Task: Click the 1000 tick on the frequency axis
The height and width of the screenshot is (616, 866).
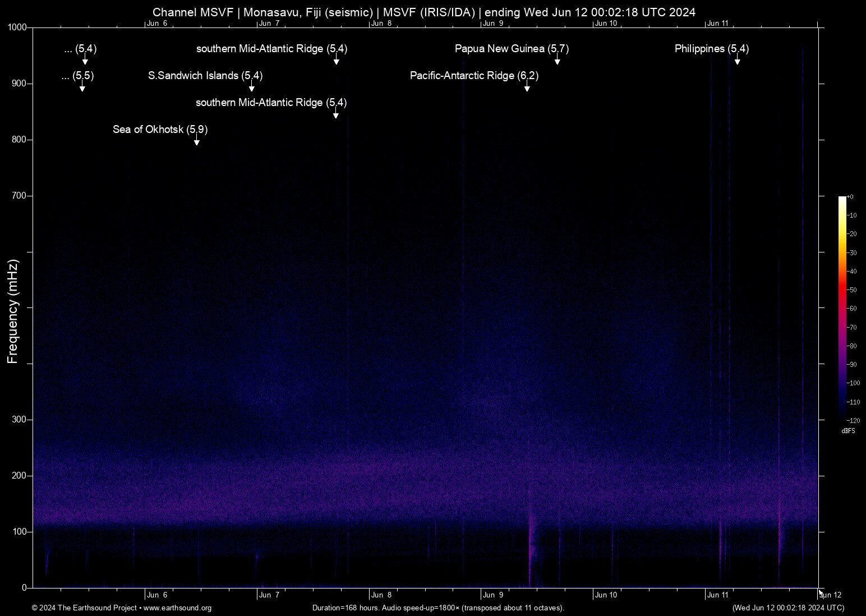Action: (x=17, y=27)
